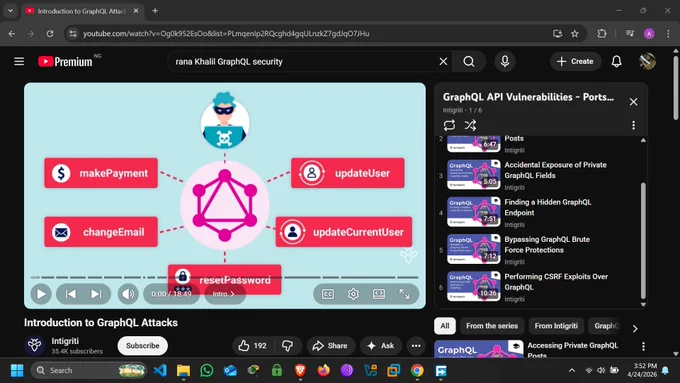680x383 pixels.
Task: Open File Explorer from taskbar
Action: point(183,370)
